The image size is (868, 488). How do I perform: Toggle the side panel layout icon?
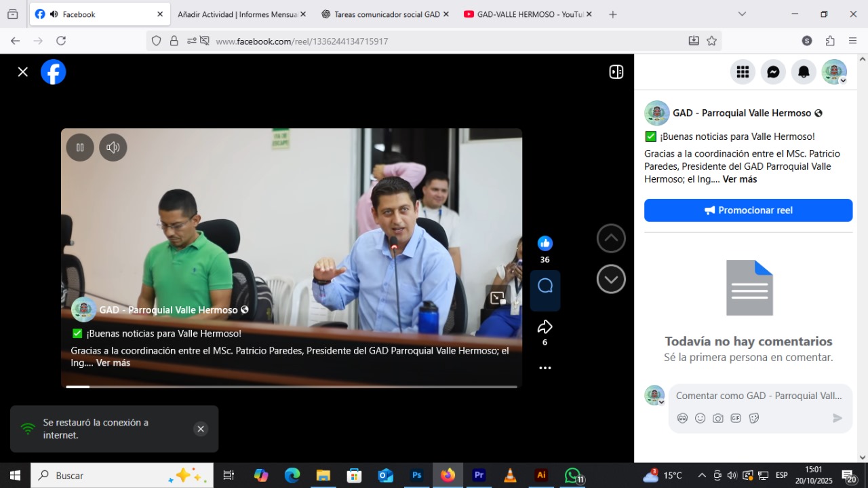point(616,72)
